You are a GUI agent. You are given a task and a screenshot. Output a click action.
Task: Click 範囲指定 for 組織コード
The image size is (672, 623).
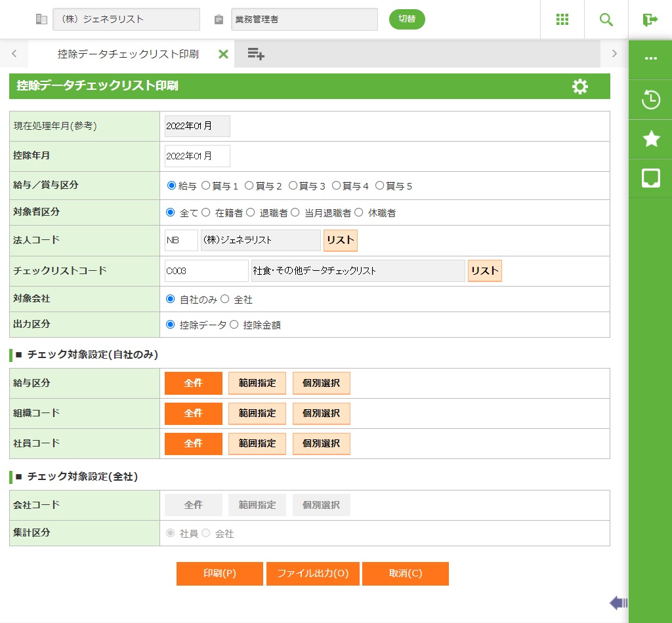257,414
